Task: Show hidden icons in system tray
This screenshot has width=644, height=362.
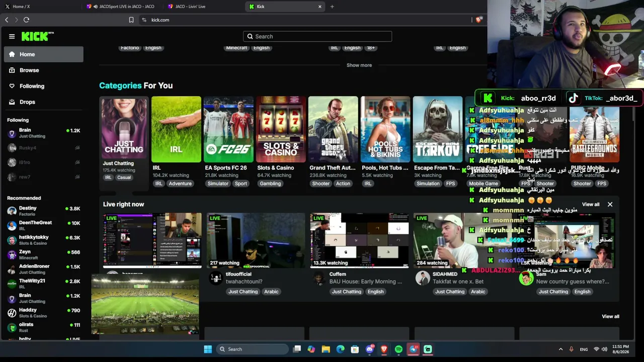Action: (560, 349)
